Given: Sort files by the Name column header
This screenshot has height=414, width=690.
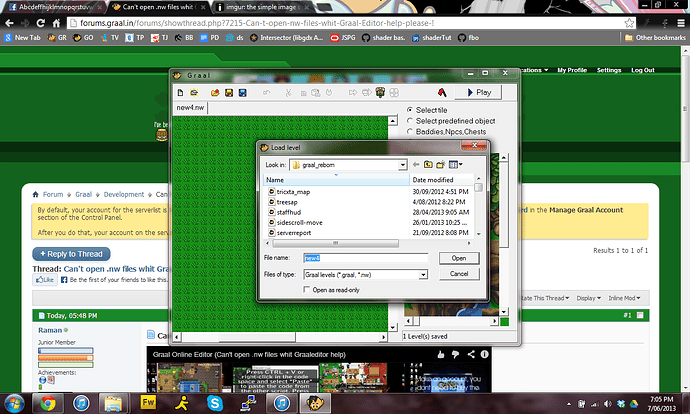Looking at the screenshot, I should click(x=336, y=180).
